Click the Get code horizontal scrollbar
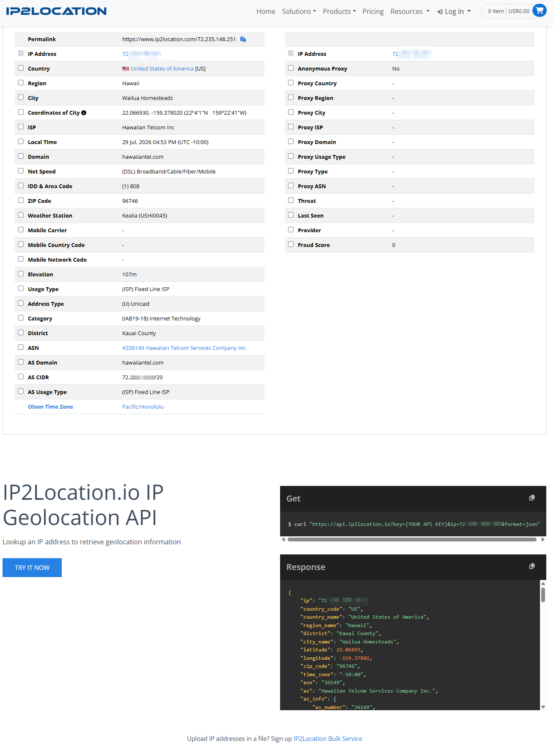The height and width of the screenshot is (756, 553). click(412, 539)
